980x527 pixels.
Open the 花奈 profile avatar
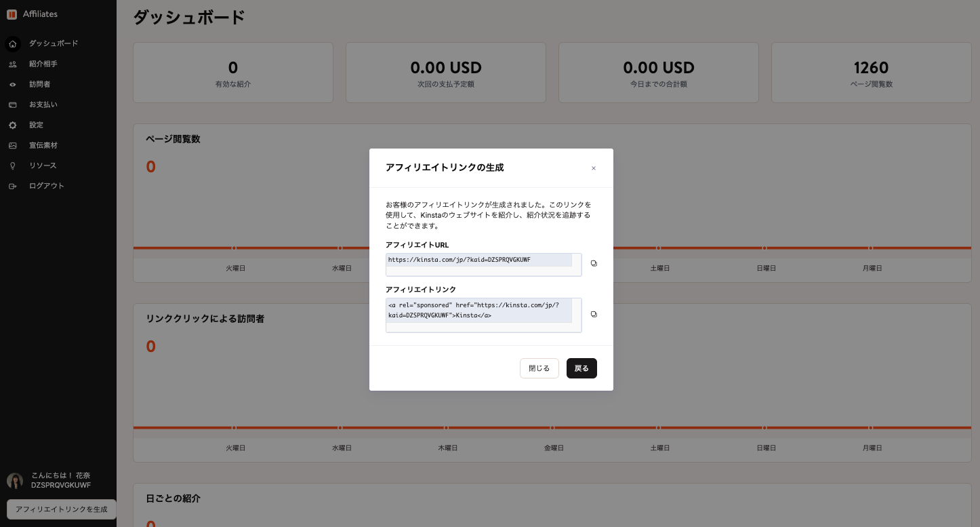pos(14,481)
